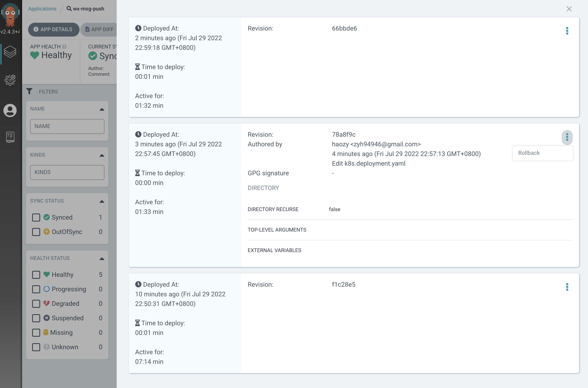This screenshot has width=588, height=388.
Task: Open kebab menu for revision 66bbde6
Action: click(x=567, y=31)
